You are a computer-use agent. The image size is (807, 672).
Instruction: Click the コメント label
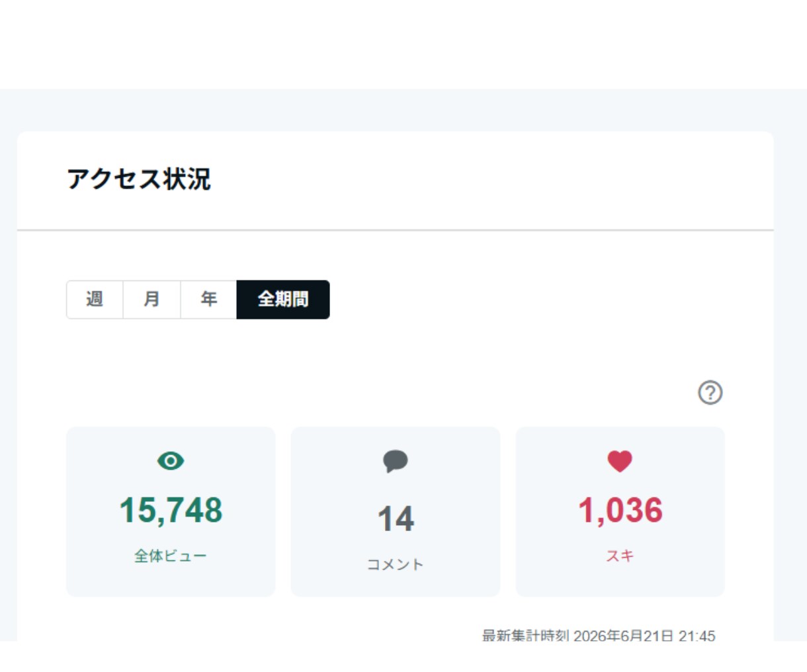(396, 564)
